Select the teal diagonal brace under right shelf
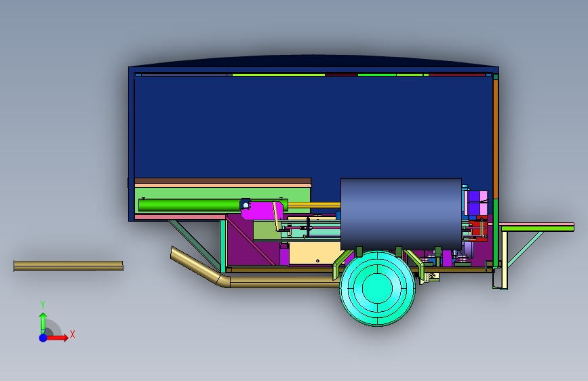Image resolution: width=588 pixels, height=381 pixels. tap(525, 249)
